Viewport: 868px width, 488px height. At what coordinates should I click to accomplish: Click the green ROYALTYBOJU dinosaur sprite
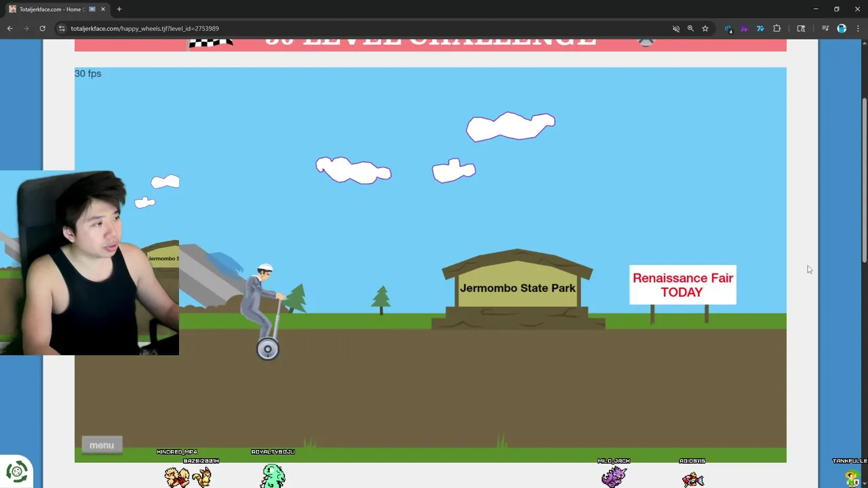[273, 476]
